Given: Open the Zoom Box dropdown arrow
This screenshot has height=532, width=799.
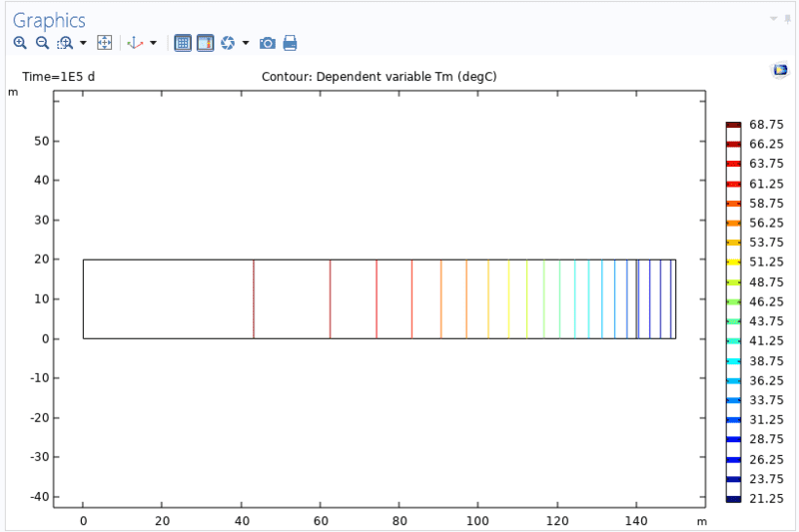Looking at the screenshot, I should (x=83, y=43).
